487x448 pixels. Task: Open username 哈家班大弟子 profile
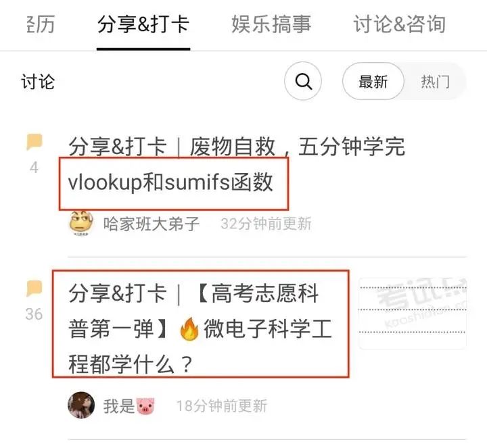coord(152,224)
